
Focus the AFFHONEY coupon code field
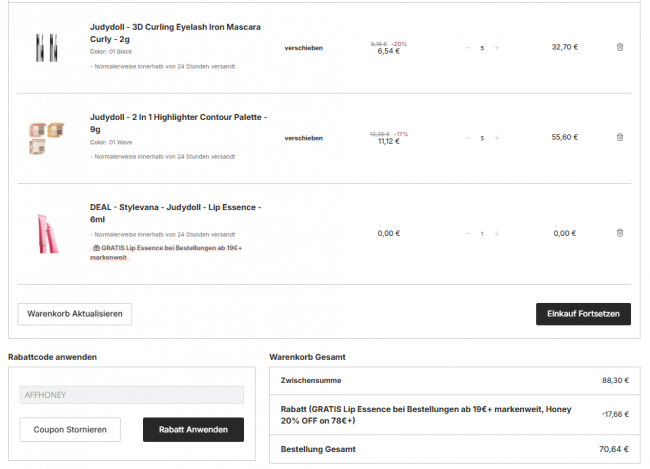pos(131,395)
